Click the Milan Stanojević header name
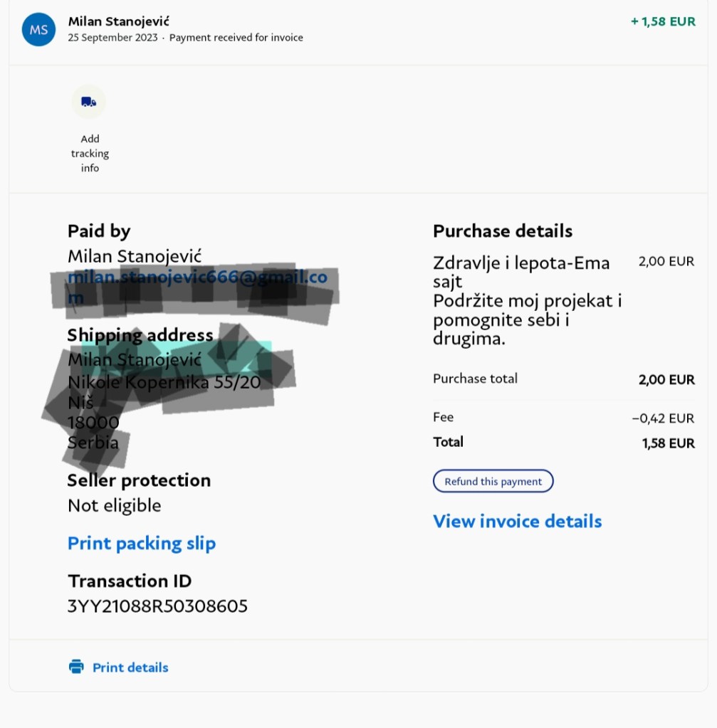The image size is (717, 728). 118,21
